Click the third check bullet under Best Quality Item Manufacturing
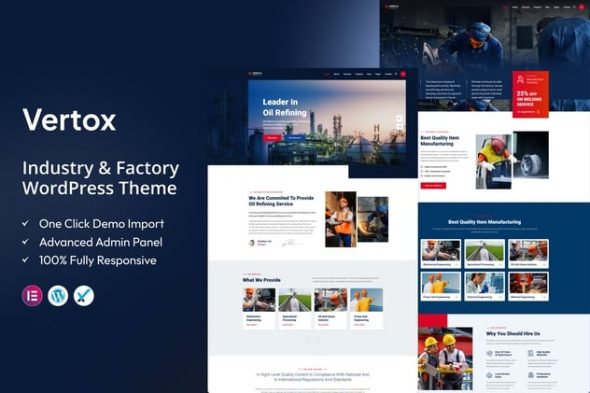 click(422, 176)
